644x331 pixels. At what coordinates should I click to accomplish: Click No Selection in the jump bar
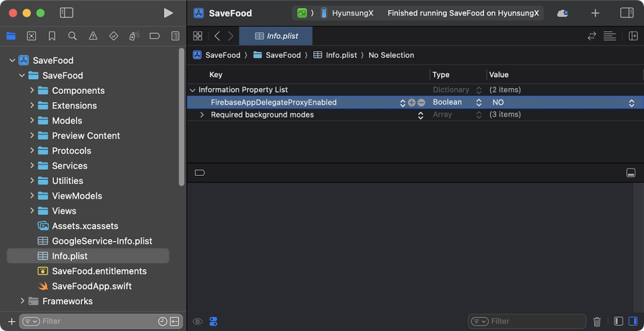tap(391, 55)
